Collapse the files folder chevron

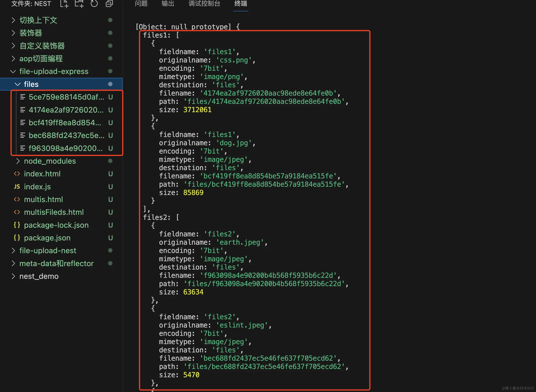[18, 84]
